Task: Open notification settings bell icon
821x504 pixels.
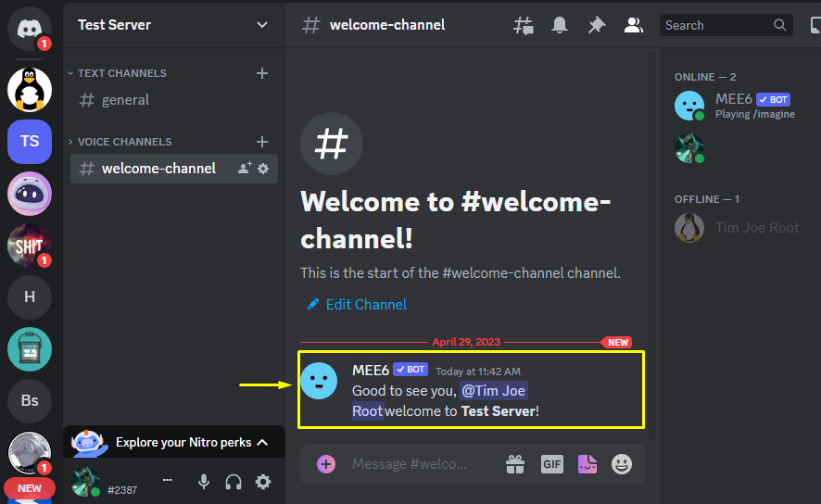Action: tap(559, 25)
